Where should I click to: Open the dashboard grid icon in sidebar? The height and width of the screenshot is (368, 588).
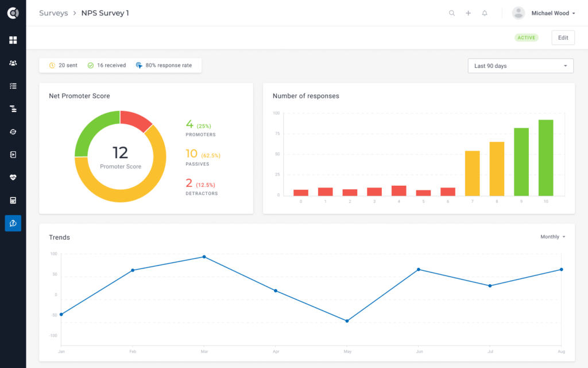click(13, 40)
